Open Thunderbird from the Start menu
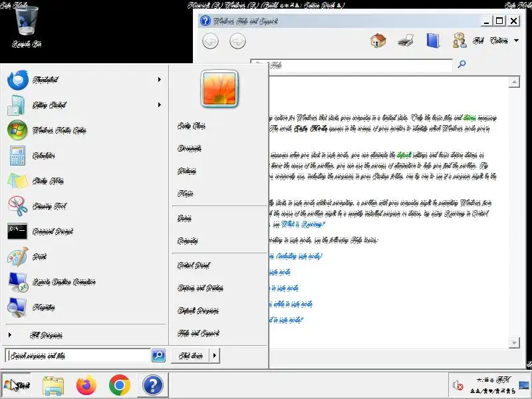Image resolution: width=532 pixels, height=399 pixels. click(x=83, y=80)
